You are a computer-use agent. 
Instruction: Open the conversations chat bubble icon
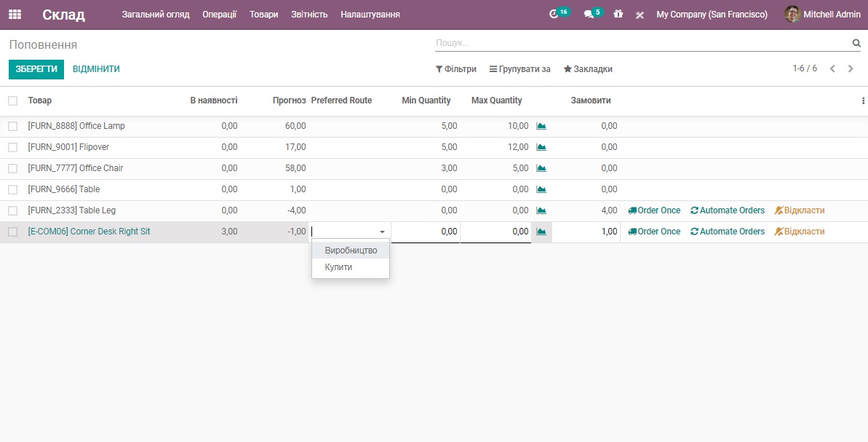click(x=589, y=15)
